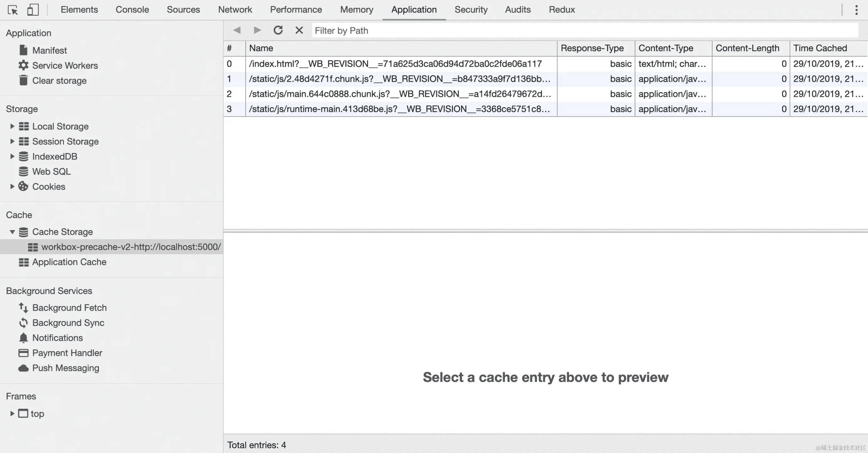Select Clear storage trash item

59,81
